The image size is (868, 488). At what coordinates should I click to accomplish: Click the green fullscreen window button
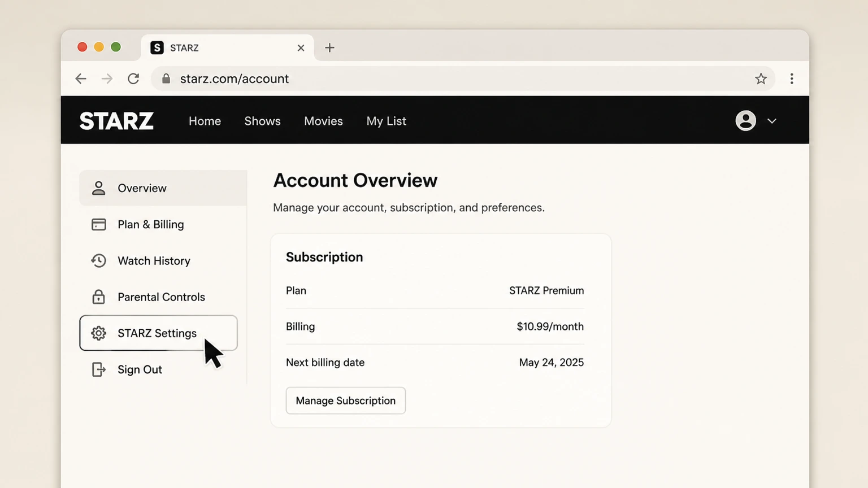tap(116, 47)
